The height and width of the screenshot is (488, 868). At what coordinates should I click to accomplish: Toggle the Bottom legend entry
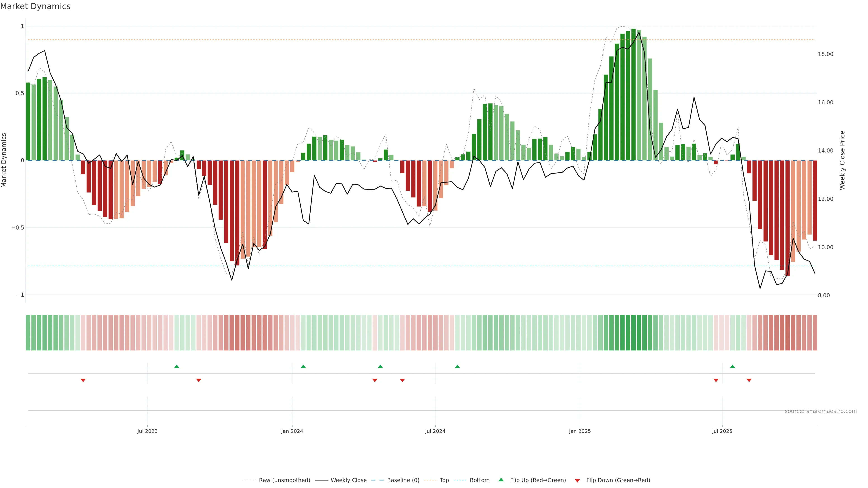point(479,480)
